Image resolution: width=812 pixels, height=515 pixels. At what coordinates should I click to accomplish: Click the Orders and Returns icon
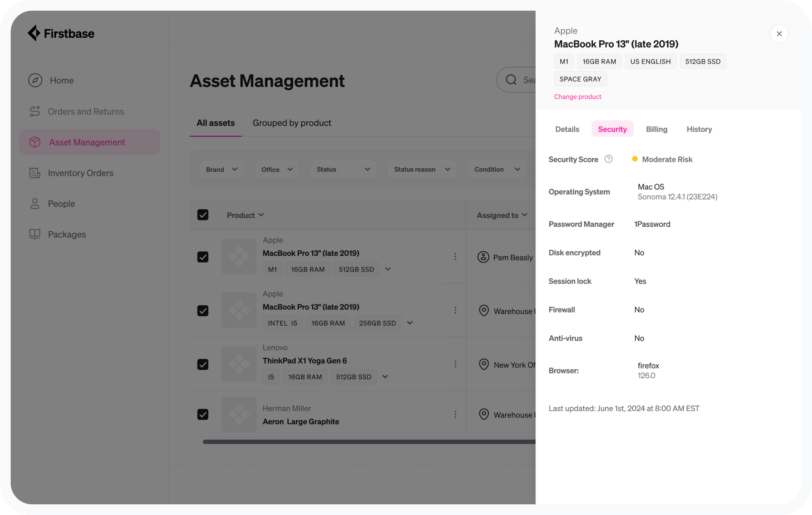point(34,111)
